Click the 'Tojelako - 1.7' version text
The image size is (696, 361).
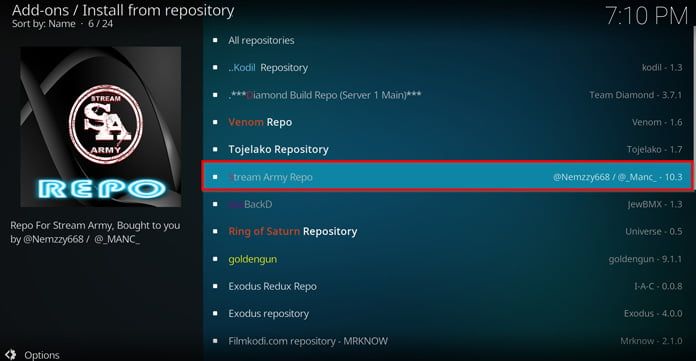[x=654, y=150]
